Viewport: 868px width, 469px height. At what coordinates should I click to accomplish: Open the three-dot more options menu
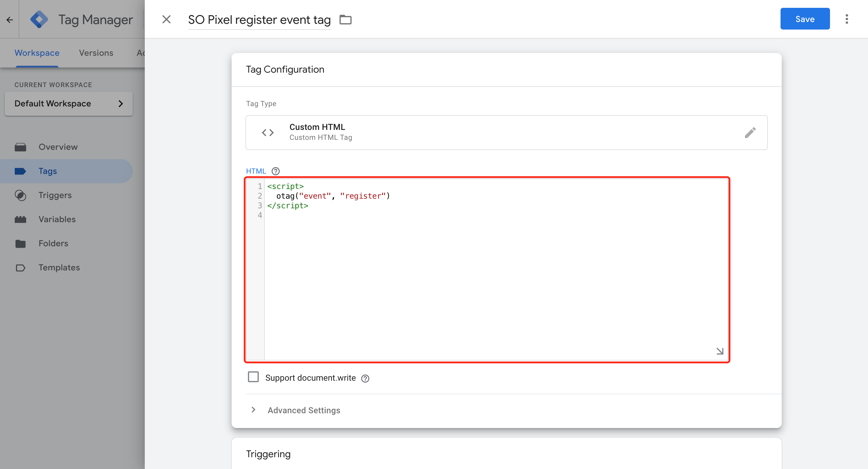[x=846, y=19]
